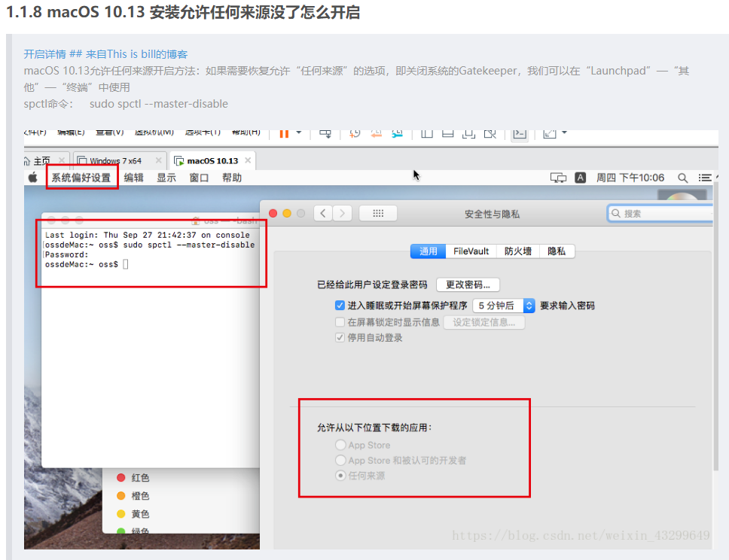The height and width of the screenshot is (560, 729).
Task: Open the 帮助 menu
Action: [231, 178]
